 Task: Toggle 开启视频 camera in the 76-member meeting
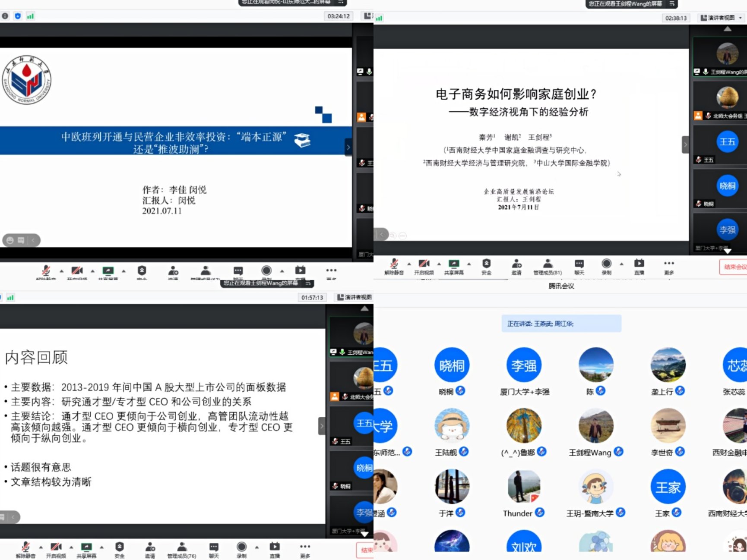click(56, 549)
